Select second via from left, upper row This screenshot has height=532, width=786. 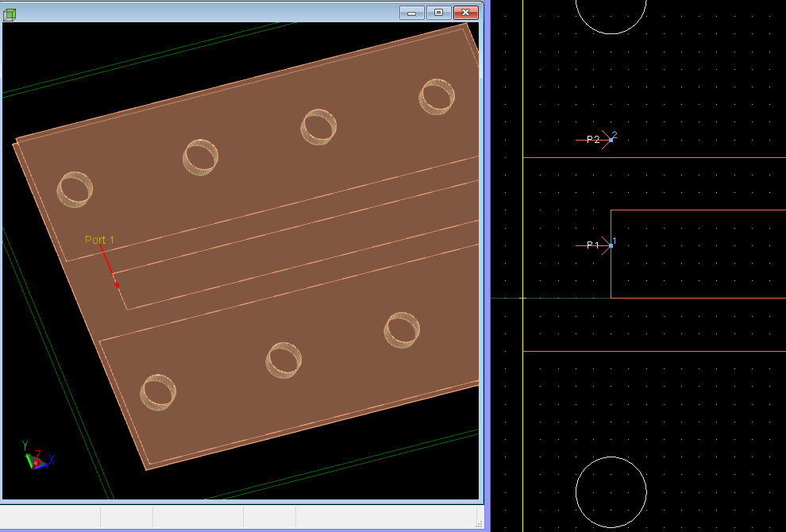tap(200, 157)
